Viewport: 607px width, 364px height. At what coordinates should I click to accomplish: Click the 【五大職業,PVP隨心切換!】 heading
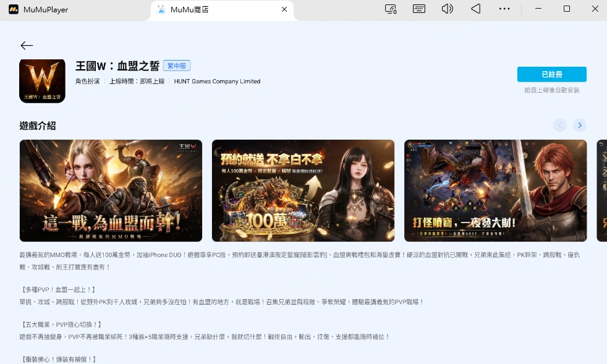click(61, 324)
